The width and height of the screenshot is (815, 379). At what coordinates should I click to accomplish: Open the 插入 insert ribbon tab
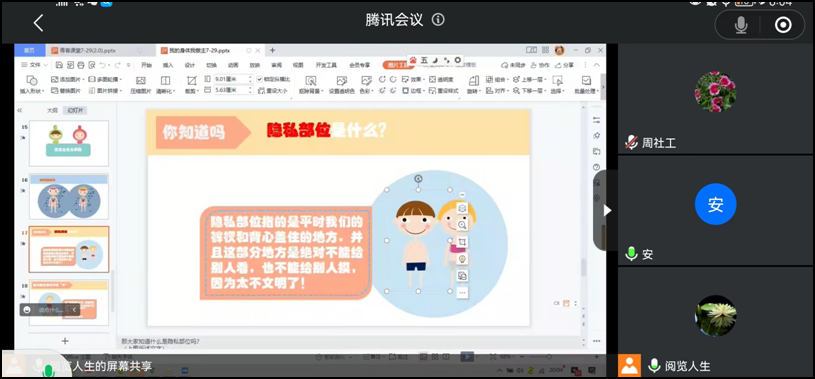coord(168,65)
